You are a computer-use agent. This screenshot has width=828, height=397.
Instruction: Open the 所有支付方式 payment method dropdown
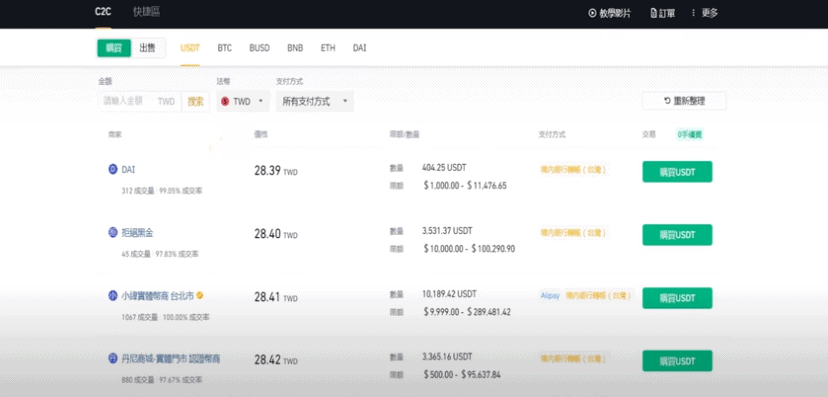[x=315, y=101]
